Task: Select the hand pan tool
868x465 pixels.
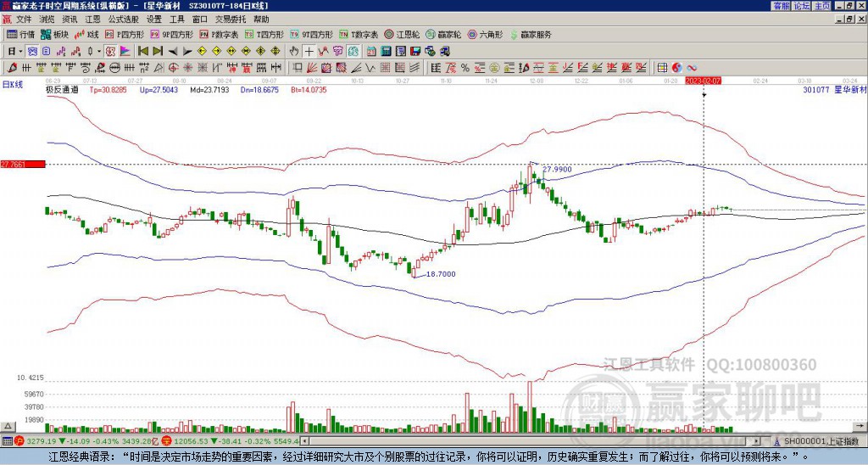Action: pyautogui.click(x=294, y=51)
